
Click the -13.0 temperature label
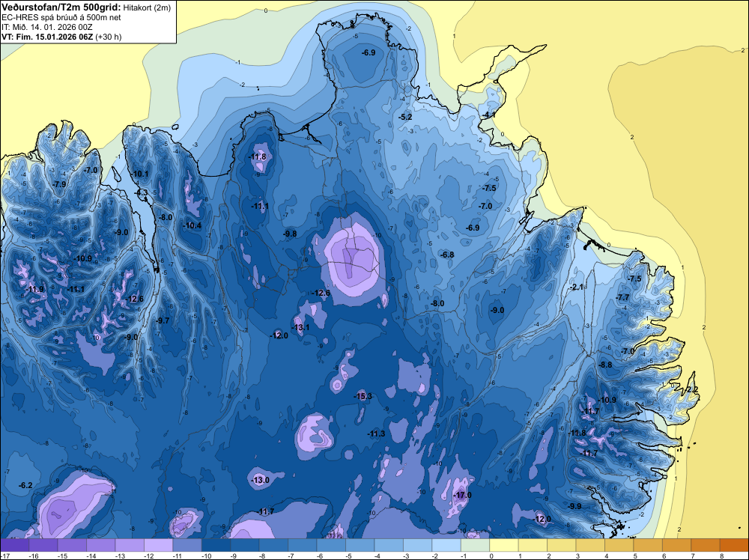tap(261, 480)
